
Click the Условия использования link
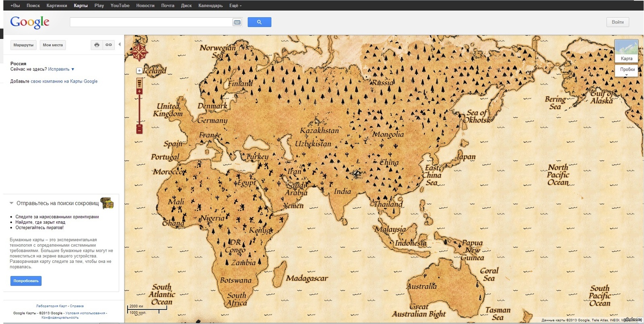[x=85, y=313]
